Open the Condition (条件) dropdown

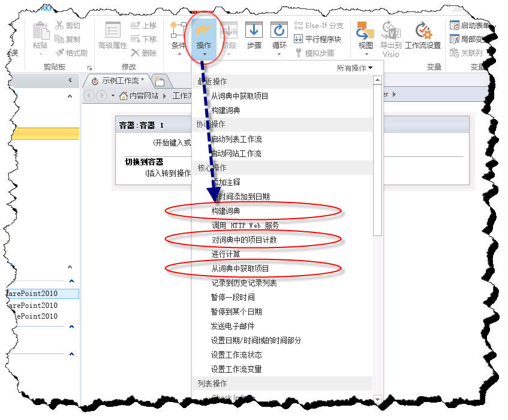pyautogui.click(x=178, y=38)
